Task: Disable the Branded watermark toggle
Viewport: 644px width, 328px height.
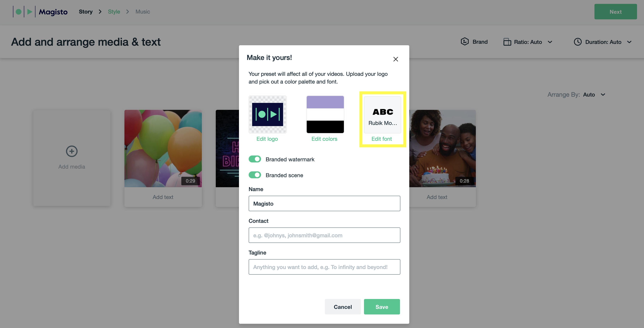Action: pyautogui.click(x=255, y=159)
